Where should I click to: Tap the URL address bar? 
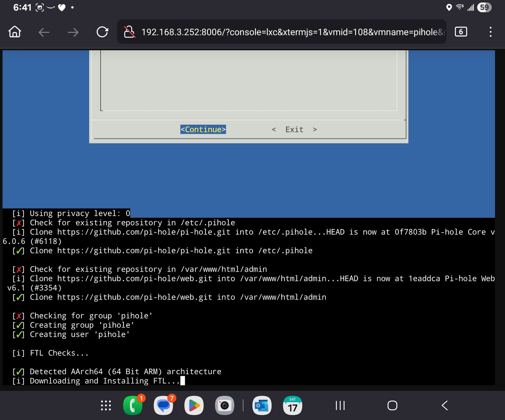(290, 32)
